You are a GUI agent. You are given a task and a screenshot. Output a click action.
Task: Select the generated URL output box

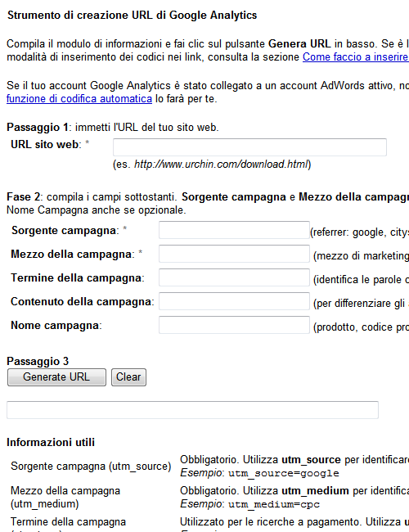(192, 410)
